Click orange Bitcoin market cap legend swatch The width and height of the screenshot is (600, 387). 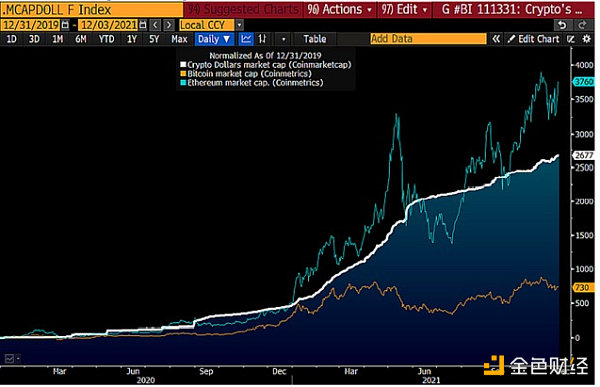coord(183,73)
